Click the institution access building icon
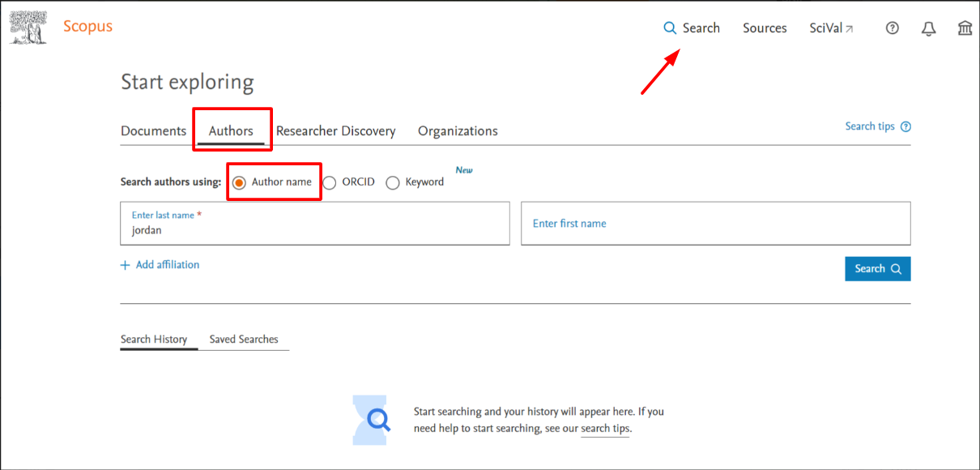This screenshot has width=980, height=470. [965, 28]
